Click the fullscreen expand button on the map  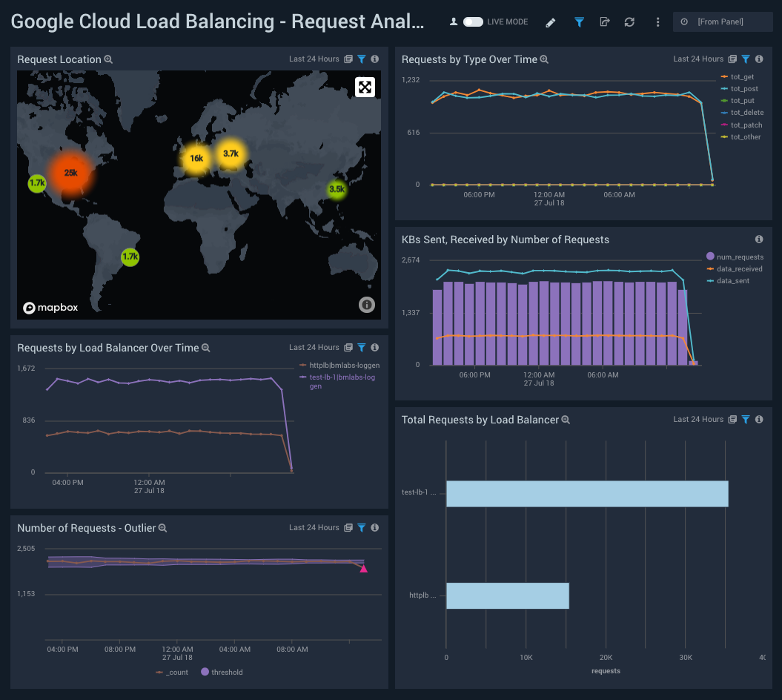[365, 87]
